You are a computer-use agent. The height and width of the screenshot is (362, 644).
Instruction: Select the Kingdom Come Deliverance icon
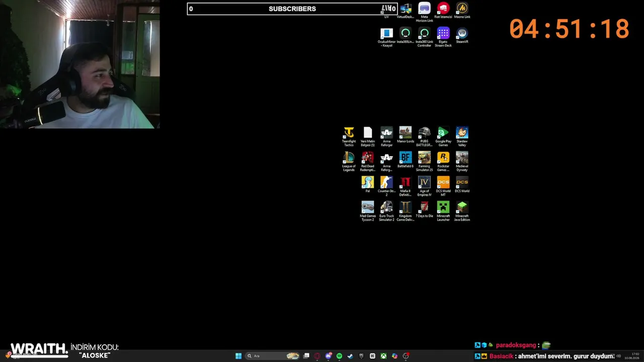click(x=406, y=211)
